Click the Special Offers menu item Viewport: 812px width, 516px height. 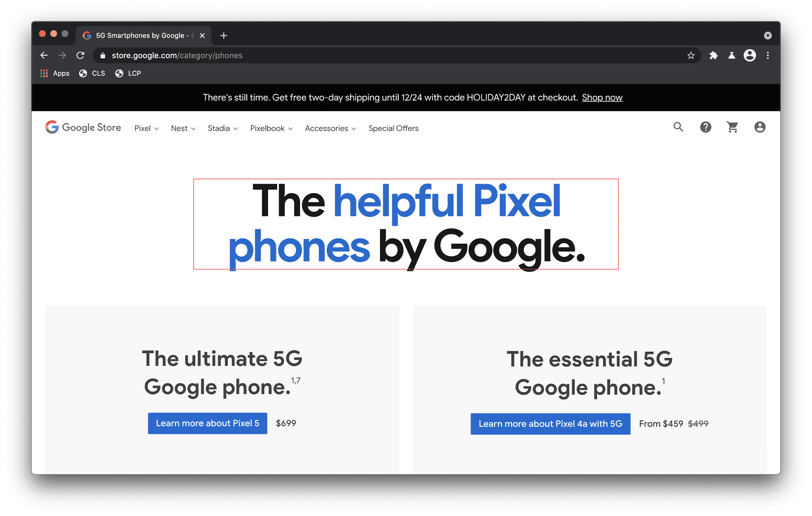coord(393,128)
